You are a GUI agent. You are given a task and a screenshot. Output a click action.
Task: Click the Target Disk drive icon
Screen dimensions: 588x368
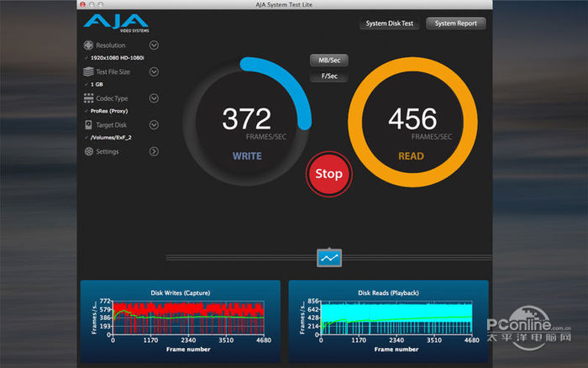88,125
